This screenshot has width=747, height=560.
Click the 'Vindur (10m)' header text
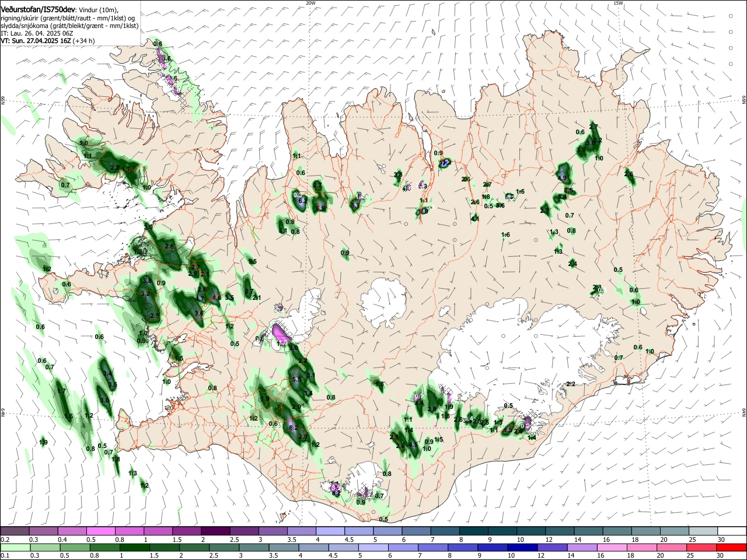[98, 9]
